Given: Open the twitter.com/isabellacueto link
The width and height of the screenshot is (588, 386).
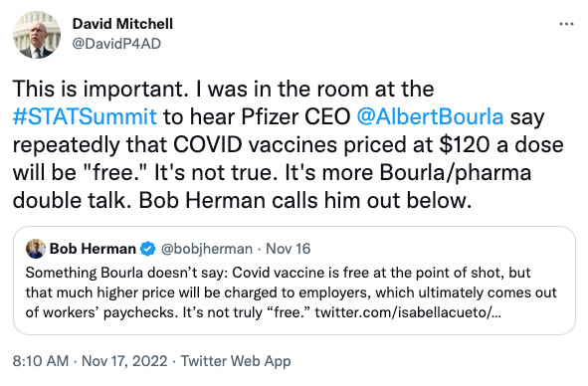Looking at the screenshot, I should pyautogui.click(x=408, y=312).
